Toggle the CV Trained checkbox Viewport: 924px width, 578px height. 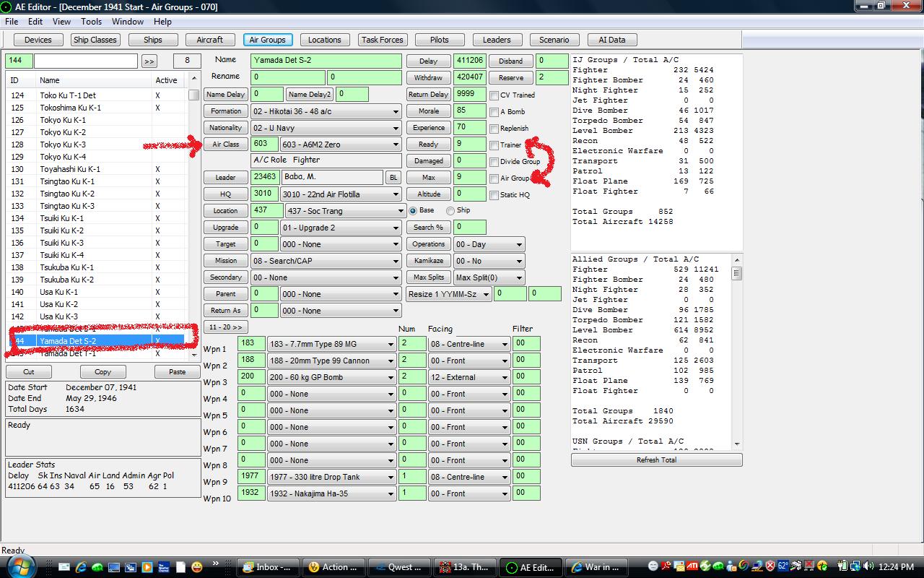point(494,95)
